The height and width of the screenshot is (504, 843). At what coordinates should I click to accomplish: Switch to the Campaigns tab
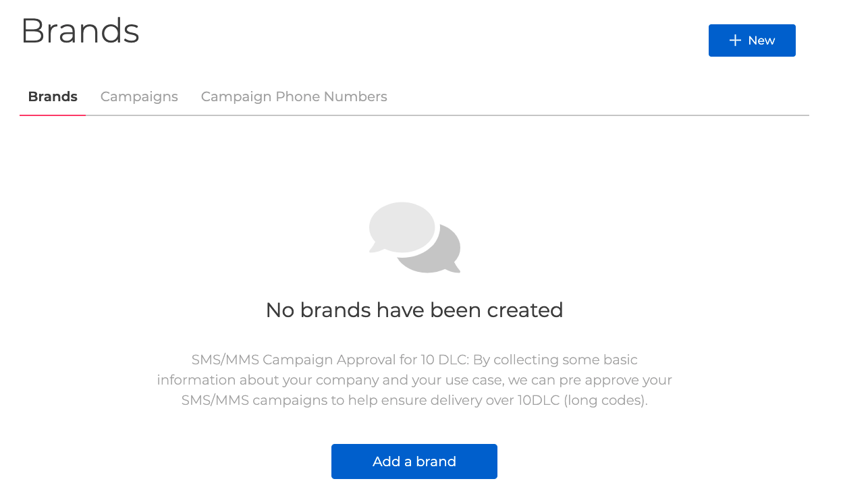(x=139, y=96)
